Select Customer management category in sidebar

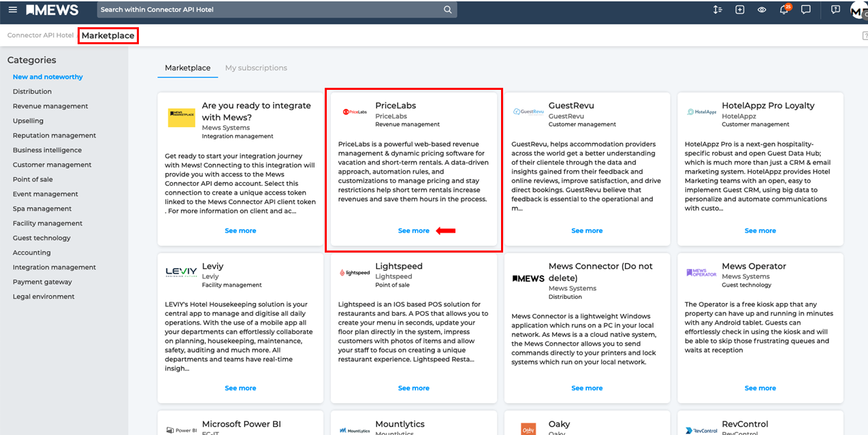pyautogui.click(x=52, y=165)
